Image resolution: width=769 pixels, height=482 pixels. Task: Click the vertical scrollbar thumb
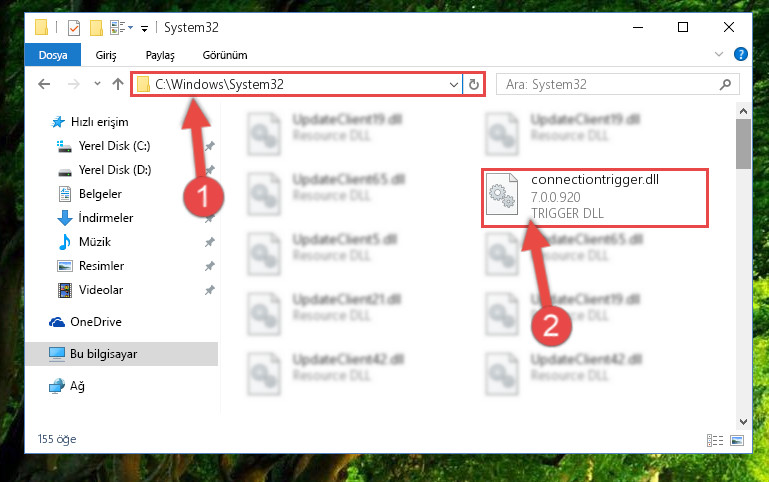(743, 144)
